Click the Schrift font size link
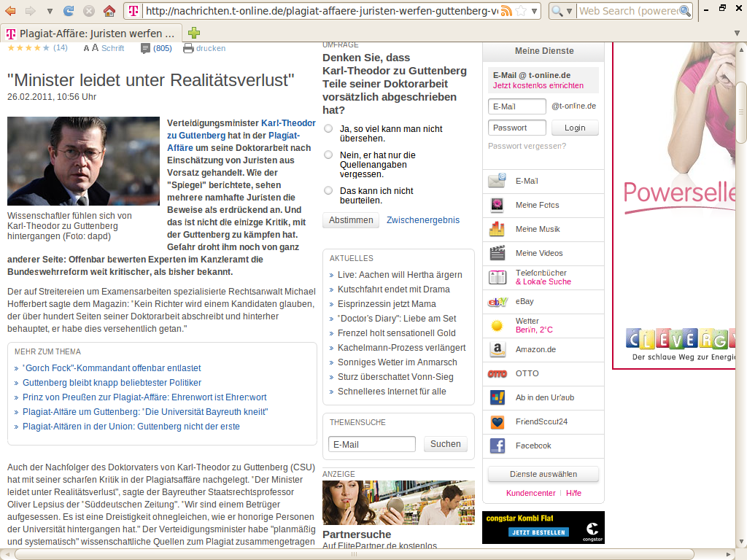This screenshot has height=560, width=747. [x=113, y=48]
